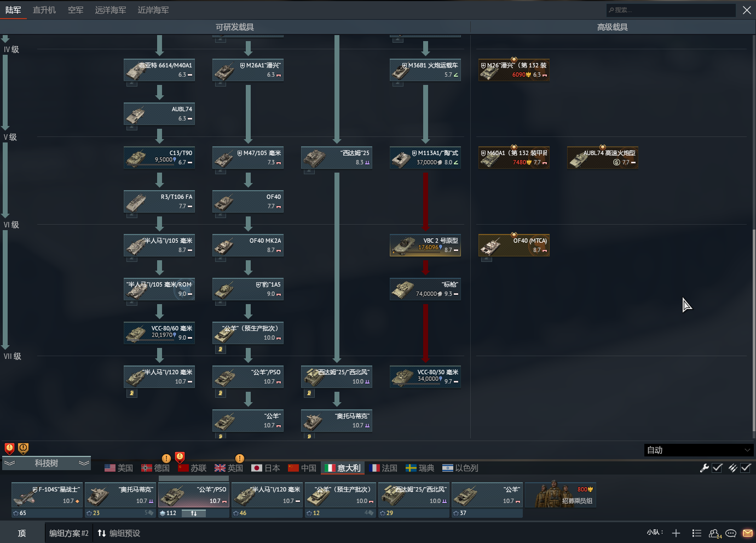Open the contacts icon showing 14
This screenshot has height=543, width=756.
(715, 533)
